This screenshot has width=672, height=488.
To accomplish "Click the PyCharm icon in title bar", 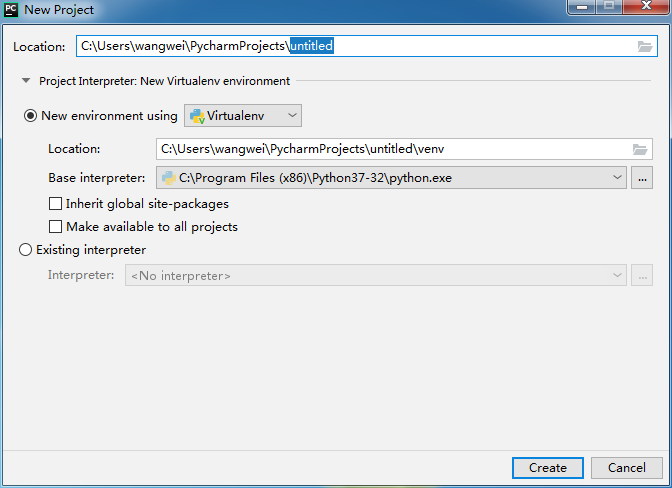I will click(10, 9).
